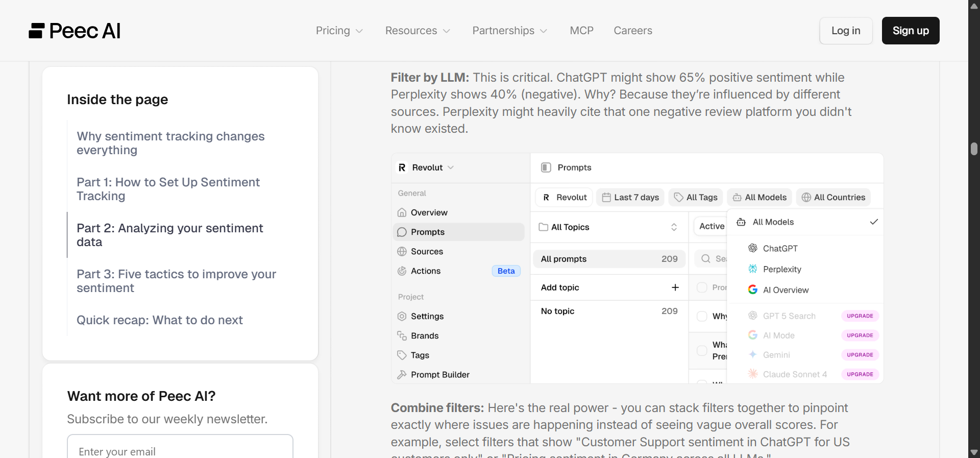The image size is (980, 458).
Task: Click the plus icon next to Add topic
Action: point(675,287)
